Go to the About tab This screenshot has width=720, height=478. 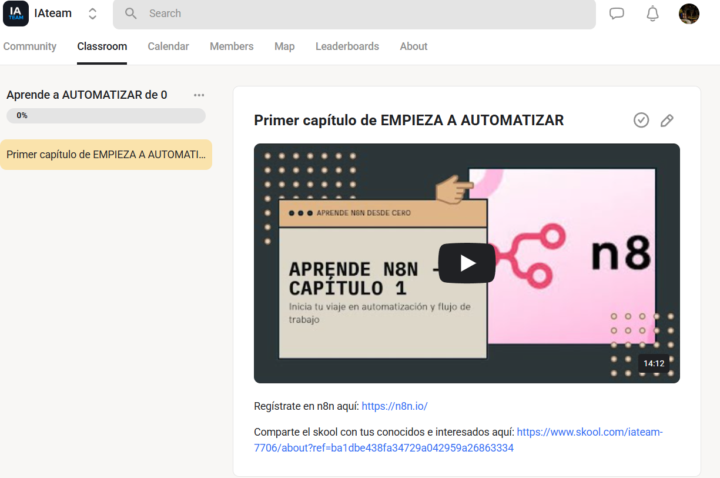[x=413, y=46]
